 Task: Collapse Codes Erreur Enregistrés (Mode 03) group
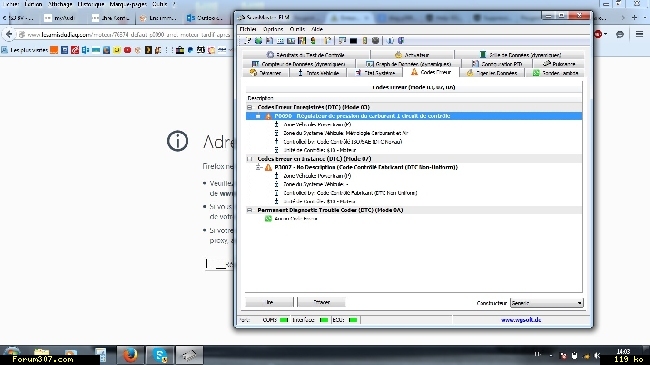(250, 107)
